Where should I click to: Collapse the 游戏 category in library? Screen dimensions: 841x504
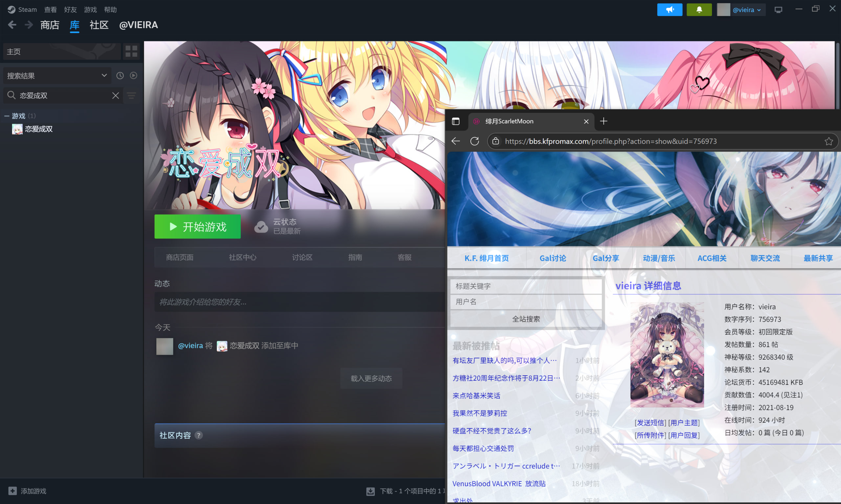7,116
